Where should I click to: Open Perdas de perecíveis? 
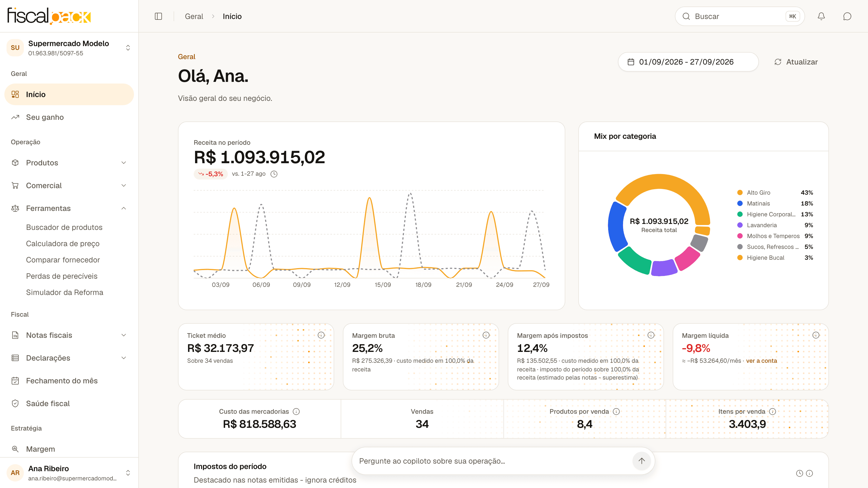(x=62, y=276)
